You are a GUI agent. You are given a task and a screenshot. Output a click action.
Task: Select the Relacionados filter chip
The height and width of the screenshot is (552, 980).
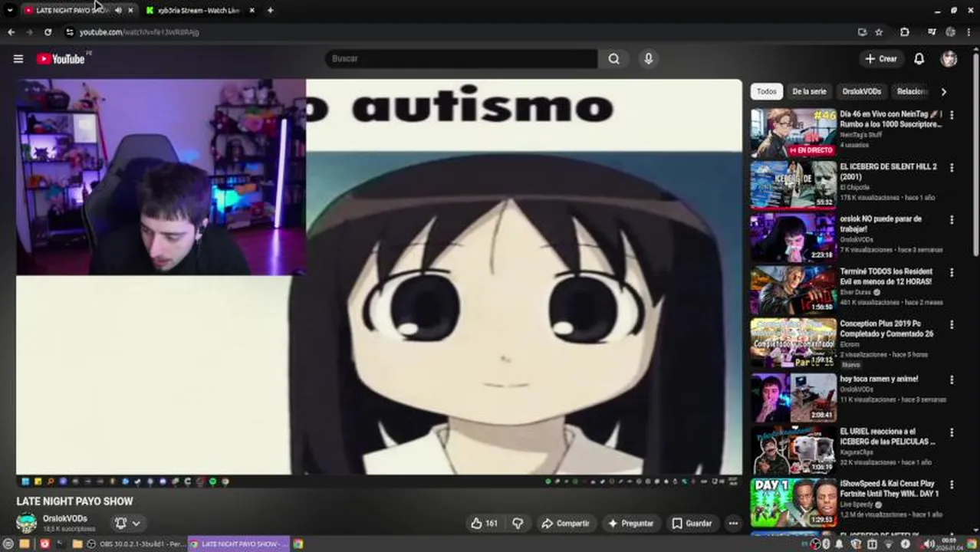click(912, 91)
